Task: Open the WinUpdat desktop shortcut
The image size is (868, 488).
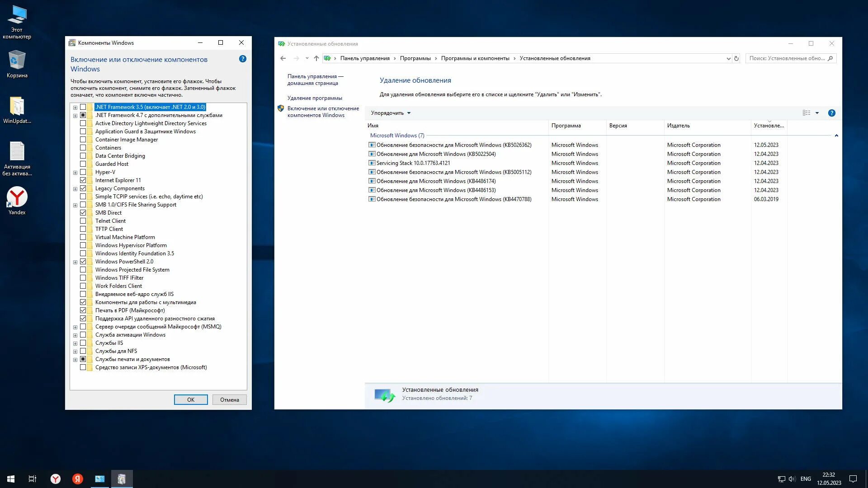Action: (17, 105)
